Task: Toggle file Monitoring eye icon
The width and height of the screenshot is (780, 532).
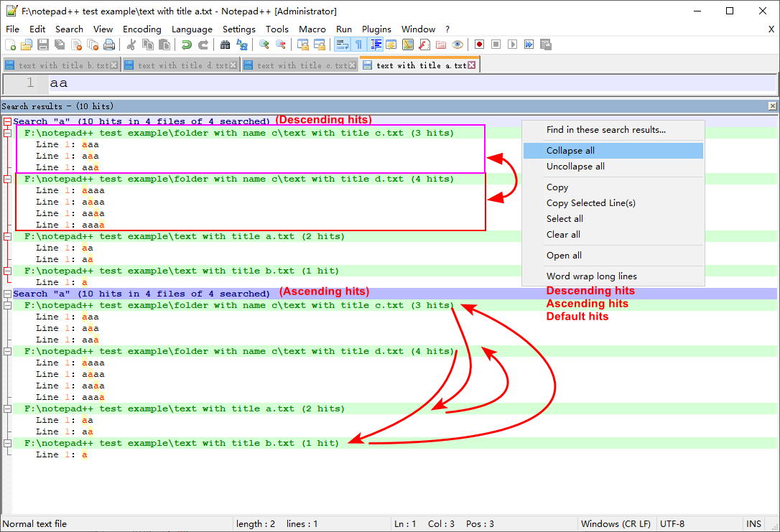Action: coord(458,45)
